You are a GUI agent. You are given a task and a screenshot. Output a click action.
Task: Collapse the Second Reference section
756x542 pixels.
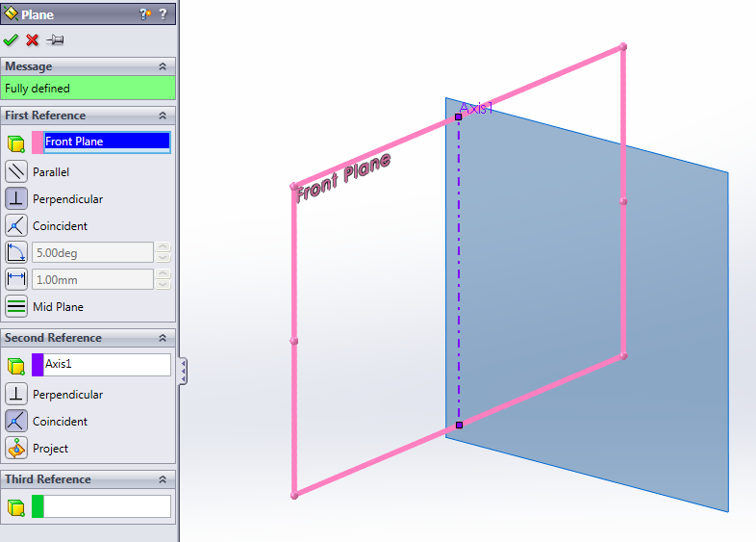point(163,338)
